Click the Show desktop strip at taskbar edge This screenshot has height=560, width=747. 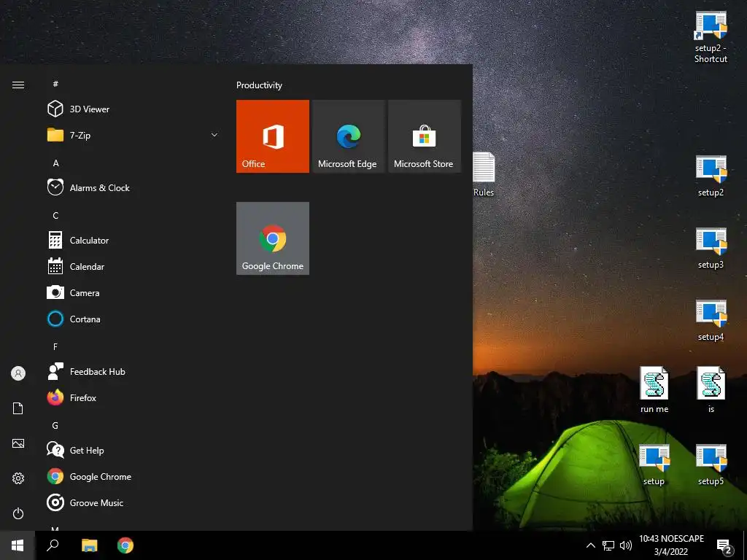[745, 545]
